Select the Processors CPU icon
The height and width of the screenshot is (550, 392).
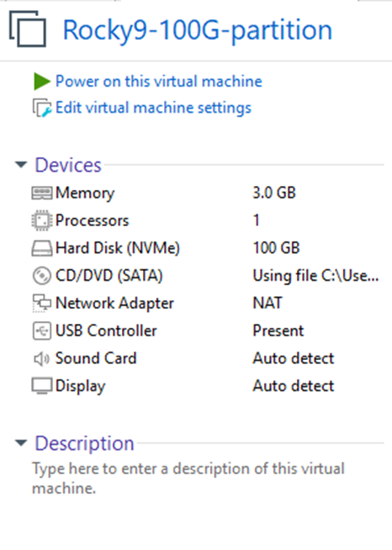click(42, 220)
